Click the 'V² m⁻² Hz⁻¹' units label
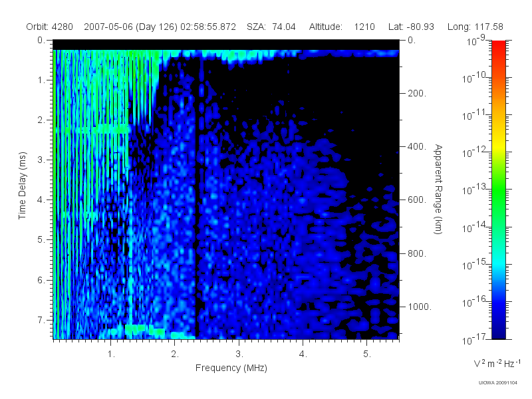Image resolution: width=532 pixels, height=399 pixels. tap(497, 363)
